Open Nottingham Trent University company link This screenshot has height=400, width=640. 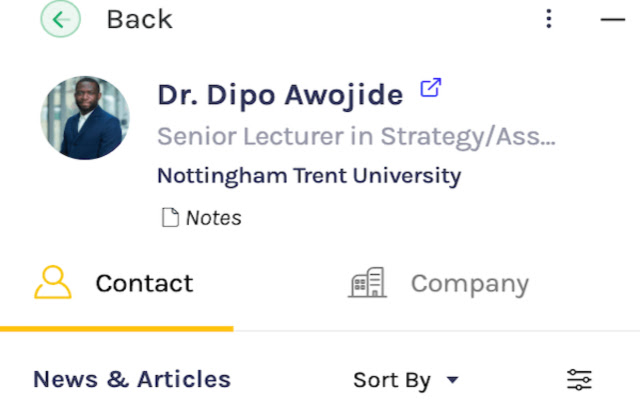pos(309,176)
